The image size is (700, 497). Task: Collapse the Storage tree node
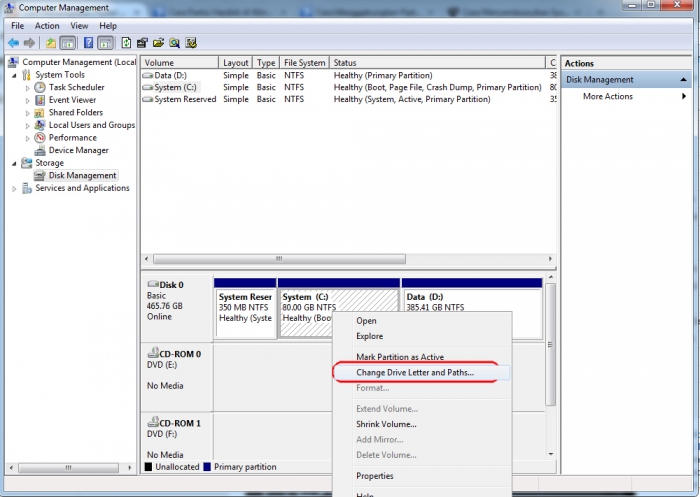tap(14, 163)
